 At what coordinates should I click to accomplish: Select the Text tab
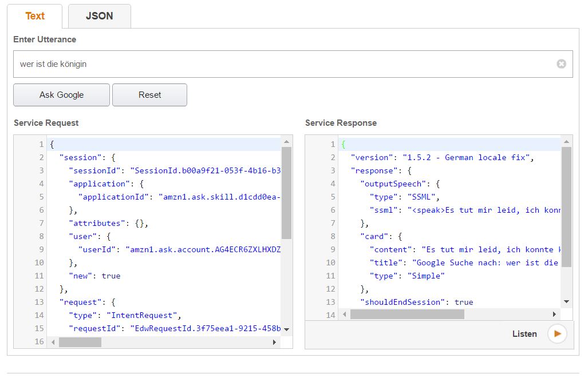(34, 16)
